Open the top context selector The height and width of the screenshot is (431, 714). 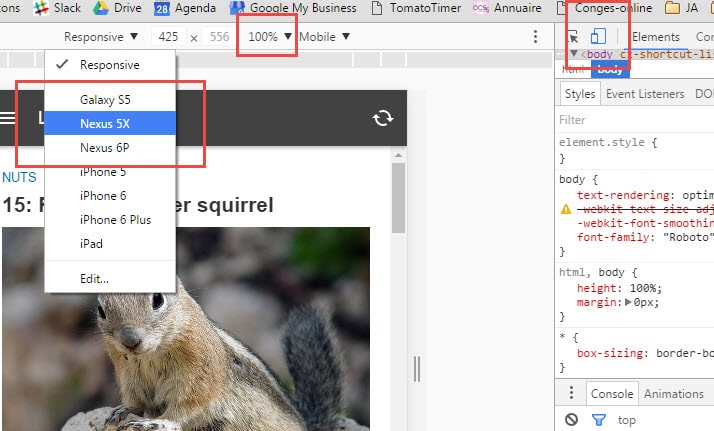(x=627, y=420)
